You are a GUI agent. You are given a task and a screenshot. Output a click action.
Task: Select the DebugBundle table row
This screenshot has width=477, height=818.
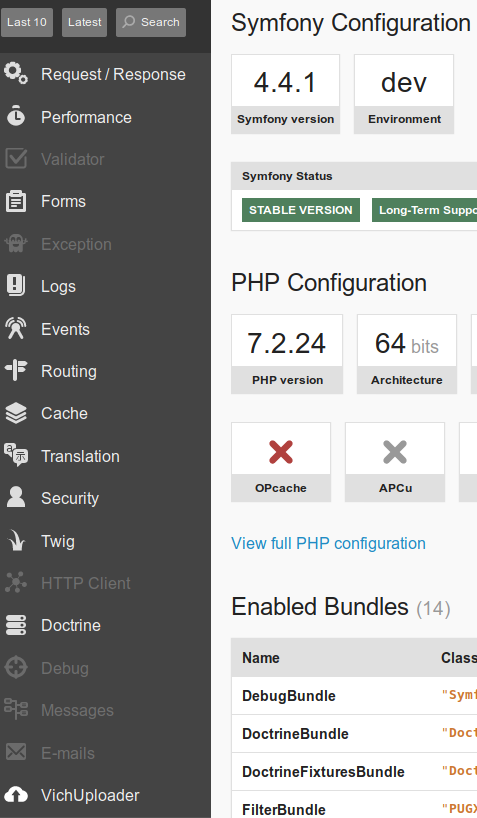[x=354, y=695]
